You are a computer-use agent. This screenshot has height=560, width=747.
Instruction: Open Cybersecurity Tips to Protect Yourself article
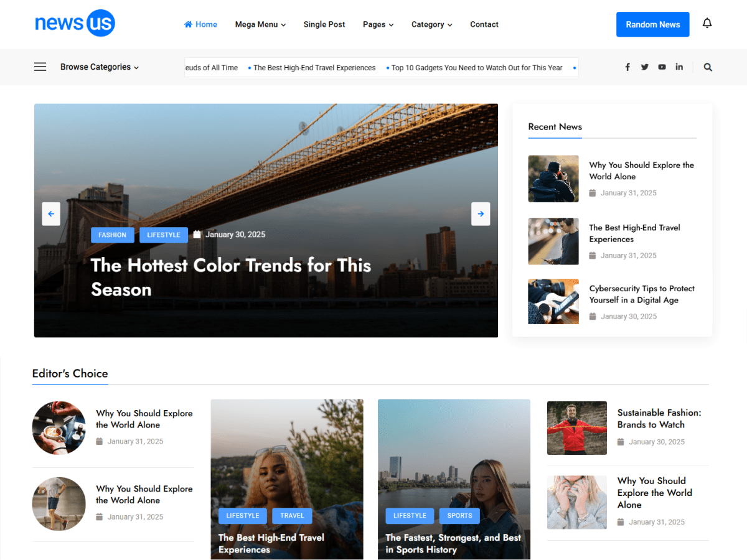[x=642, y=294]
